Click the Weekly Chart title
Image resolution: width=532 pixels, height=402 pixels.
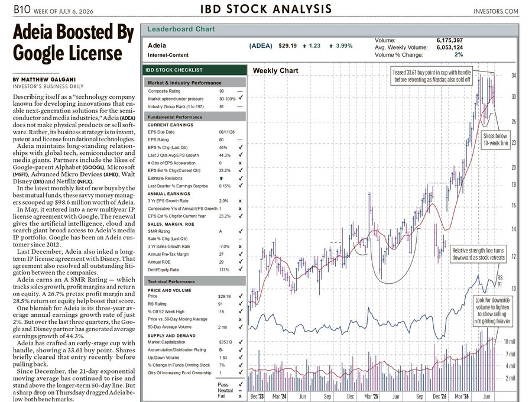point(275,70)
